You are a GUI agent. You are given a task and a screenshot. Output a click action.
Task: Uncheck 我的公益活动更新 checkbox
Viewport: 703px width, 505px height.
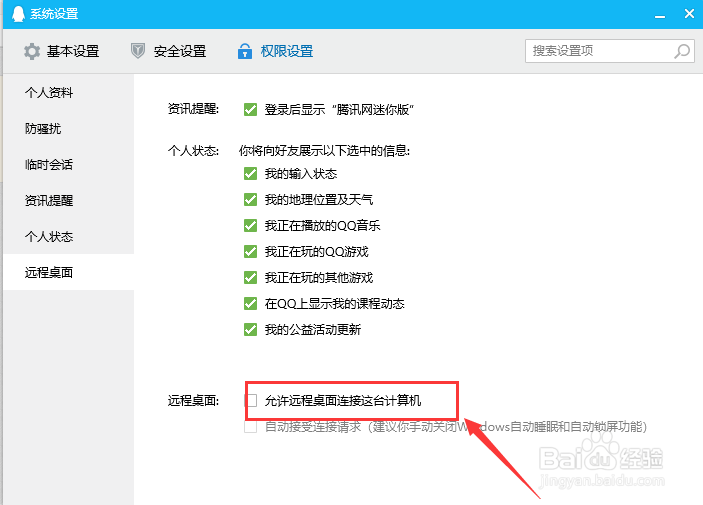click(250, 330)
